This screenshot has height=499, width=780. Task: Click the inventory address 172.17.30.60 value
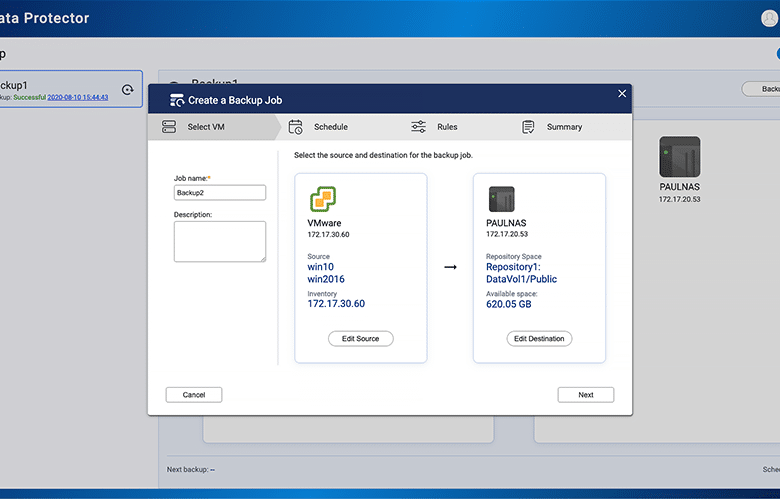click(336, 303)
